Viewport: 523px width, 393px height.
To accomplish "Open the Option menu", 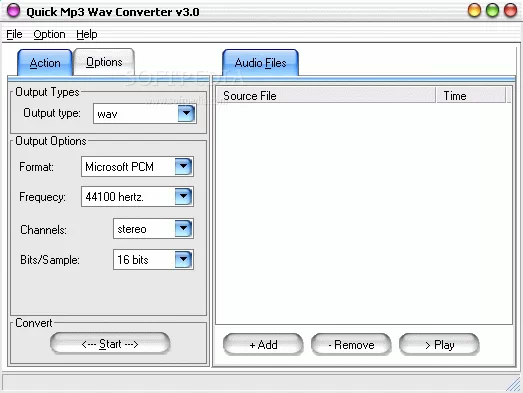I will click(x=49, y=34).
